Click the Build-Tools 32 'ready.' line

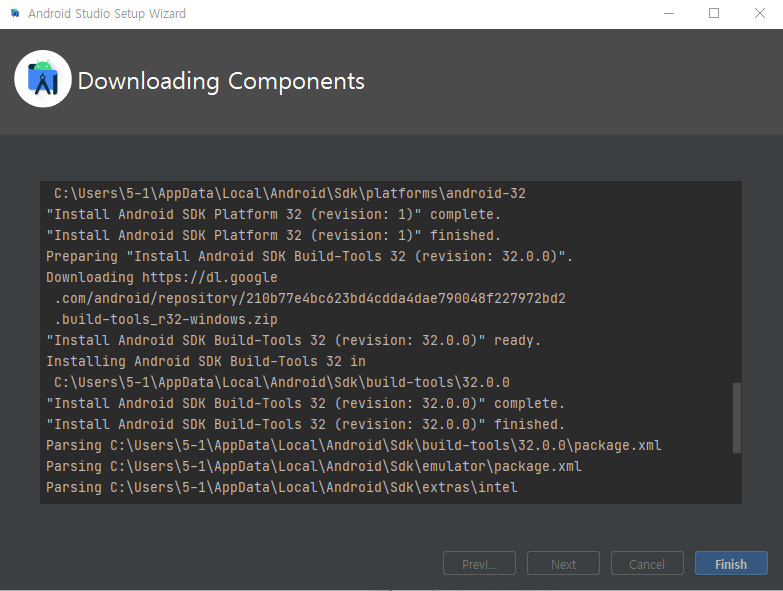[294, 340]
